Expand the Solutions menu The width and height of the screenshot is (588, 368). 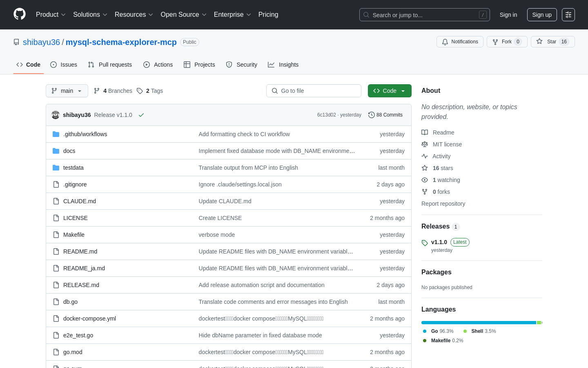point(90,15)
